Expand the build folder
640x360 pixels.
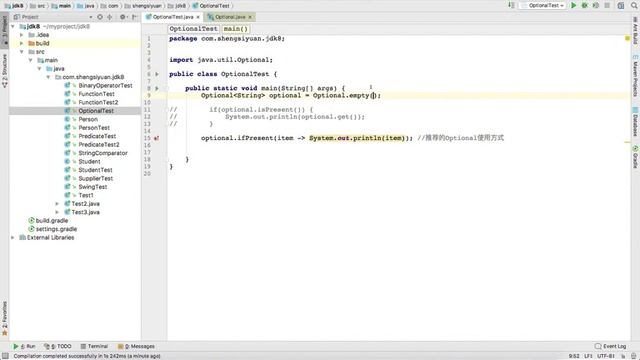(22, 43)
